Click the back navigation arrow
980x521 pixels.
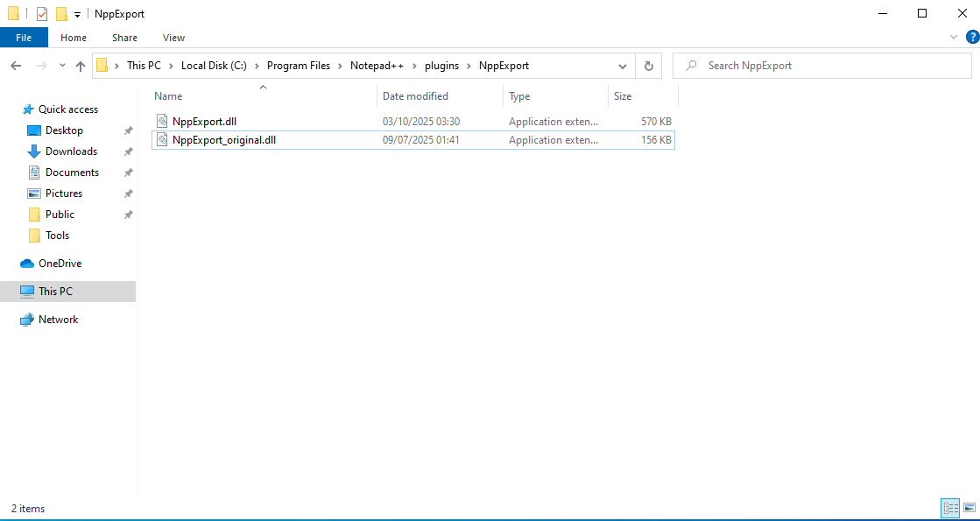pyautogui.click(x=16, y=65)
